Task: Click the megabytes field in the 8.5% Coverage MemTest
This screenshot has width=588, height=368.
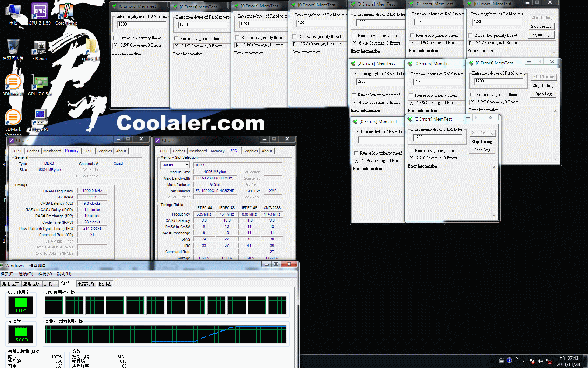Action: point(142,25)
